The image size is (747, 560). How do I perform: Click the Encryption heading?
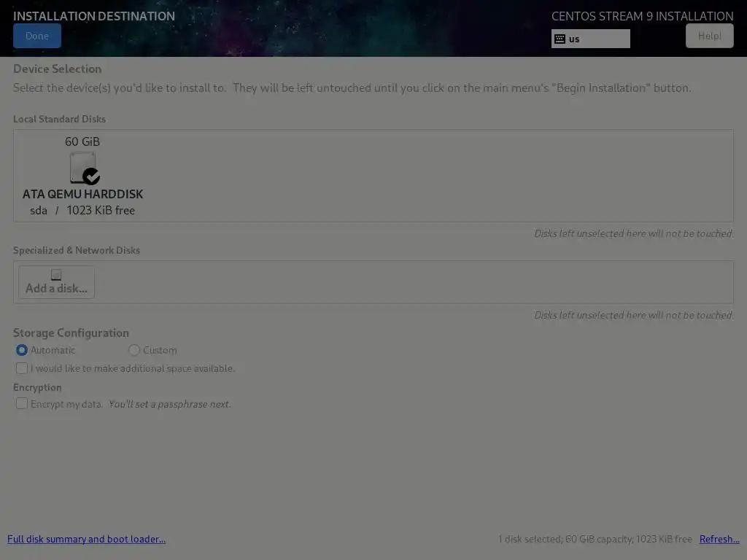pos(37,387)
